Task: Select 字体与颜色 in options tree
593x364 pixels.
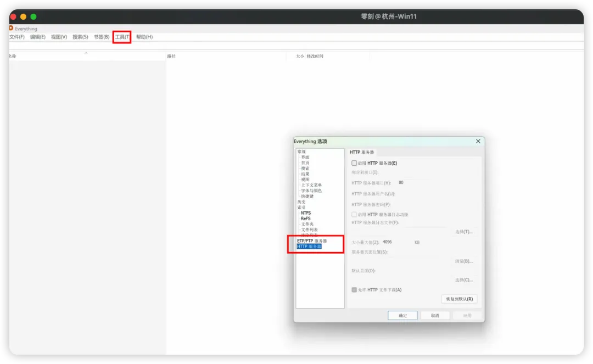Action: point(311,191)
